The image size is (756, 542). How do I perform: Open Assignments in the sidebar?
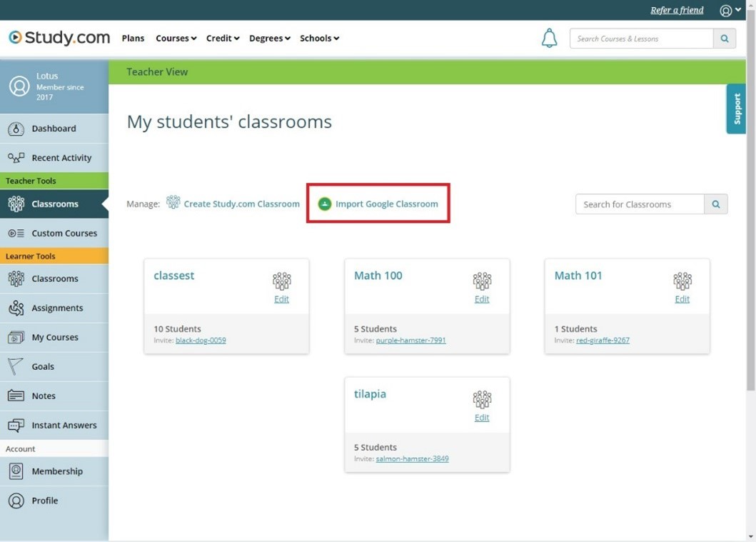(54, 308)
